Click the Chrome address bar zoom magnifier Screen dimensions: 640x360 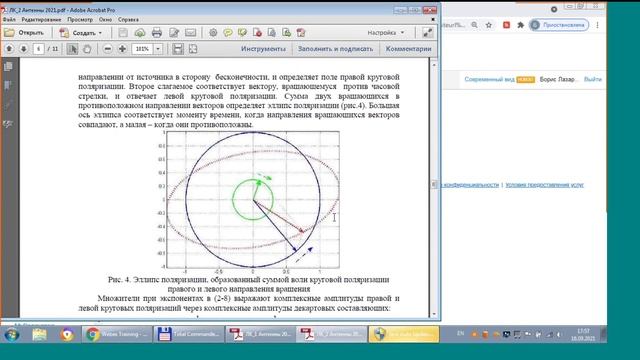474,25
